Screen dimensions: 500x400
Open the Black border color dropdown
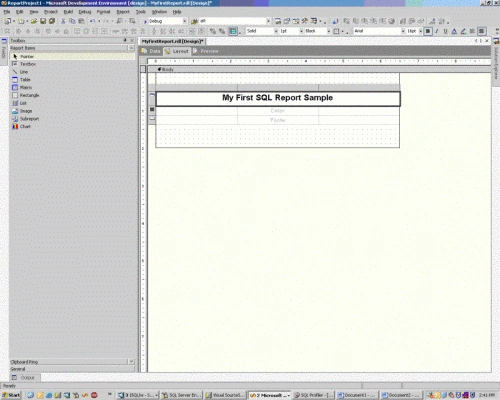[x=328, y=31]
